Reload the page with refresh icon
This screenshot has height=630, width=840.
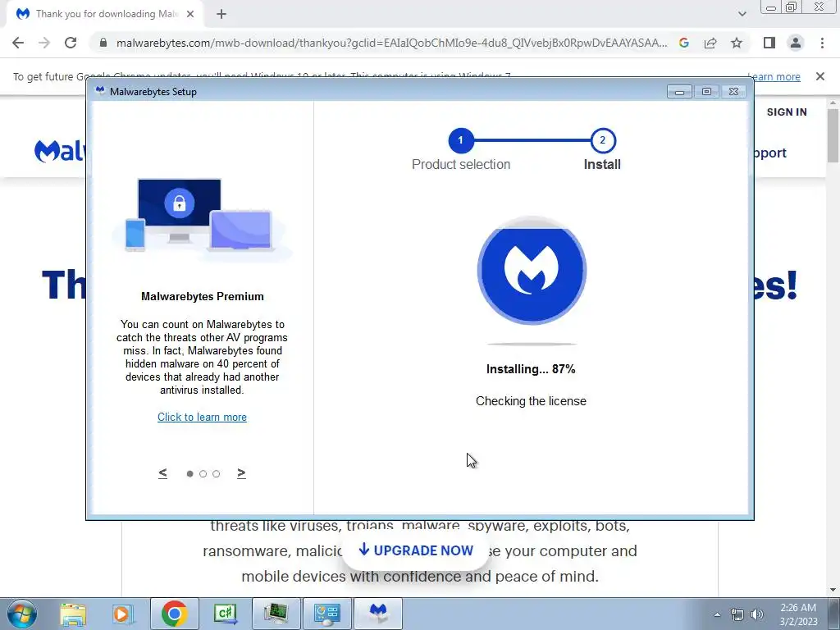click(x=71, y=43)
